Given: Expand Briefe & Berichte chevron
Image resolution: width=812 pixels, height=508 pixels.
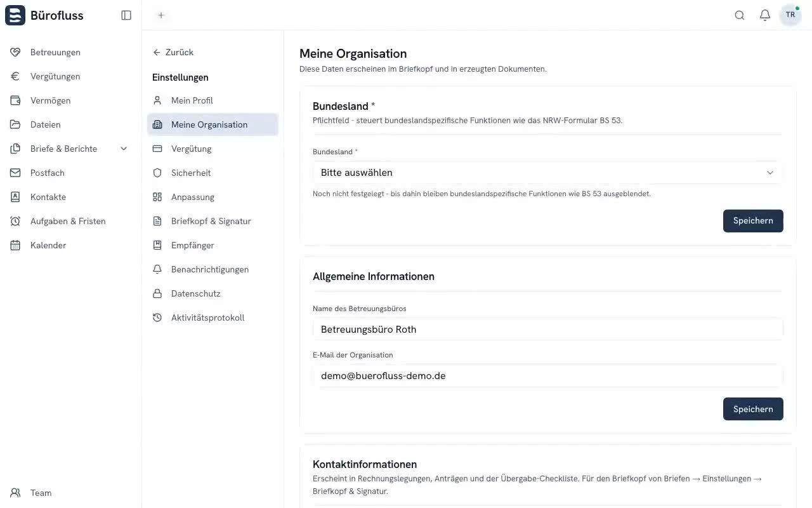Looking at the screenshot, I should (124, 149).
